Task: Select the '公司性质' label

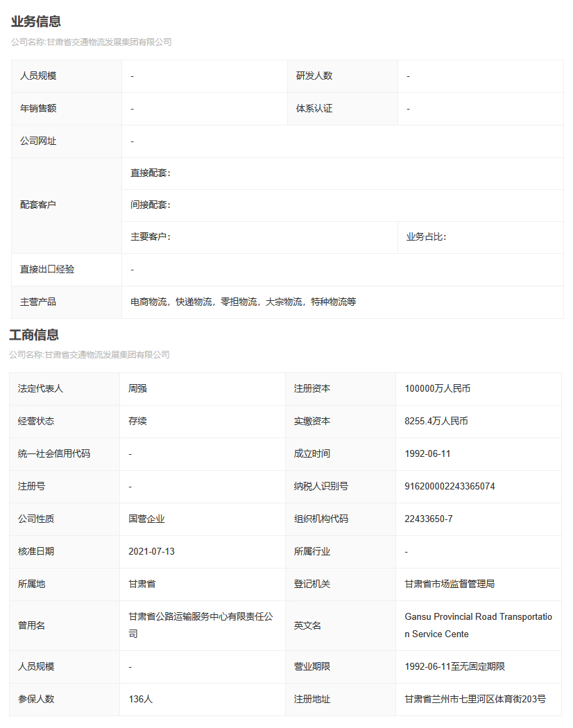Action: point(36,519)
